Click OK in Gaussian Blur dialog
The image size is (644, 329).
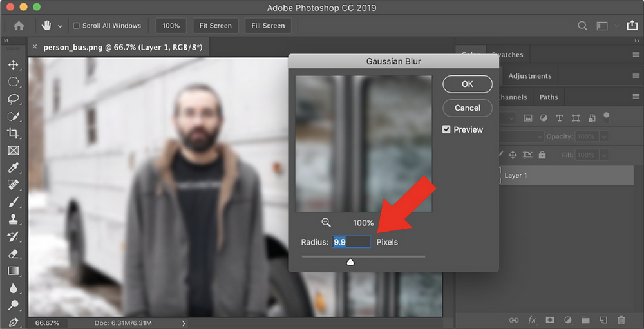coord(467,84)
